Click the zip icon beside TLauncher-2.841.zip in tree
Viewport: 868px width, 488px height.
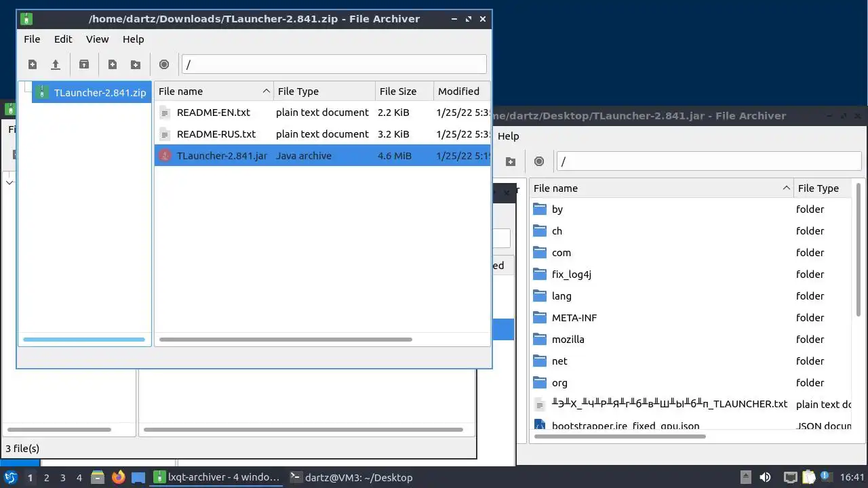[x=42, y=92]
